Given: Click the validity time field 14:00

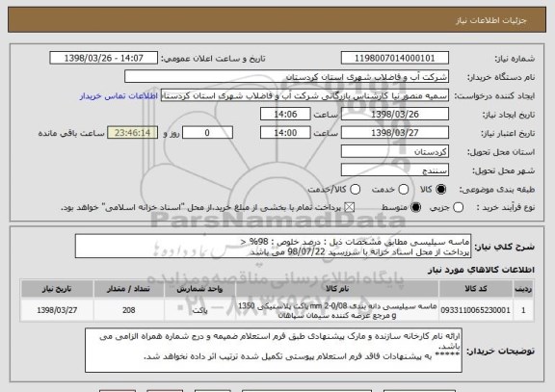Looking at the screenshot, I should point(285,133).
